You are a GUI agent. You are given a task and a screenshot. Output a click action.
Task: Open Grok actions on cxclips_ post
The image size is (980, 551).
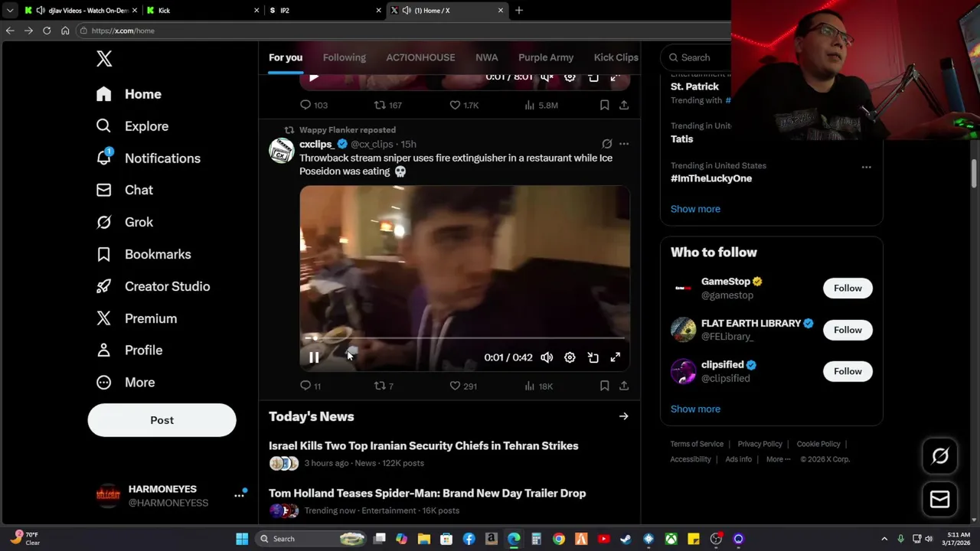point(606,144)
